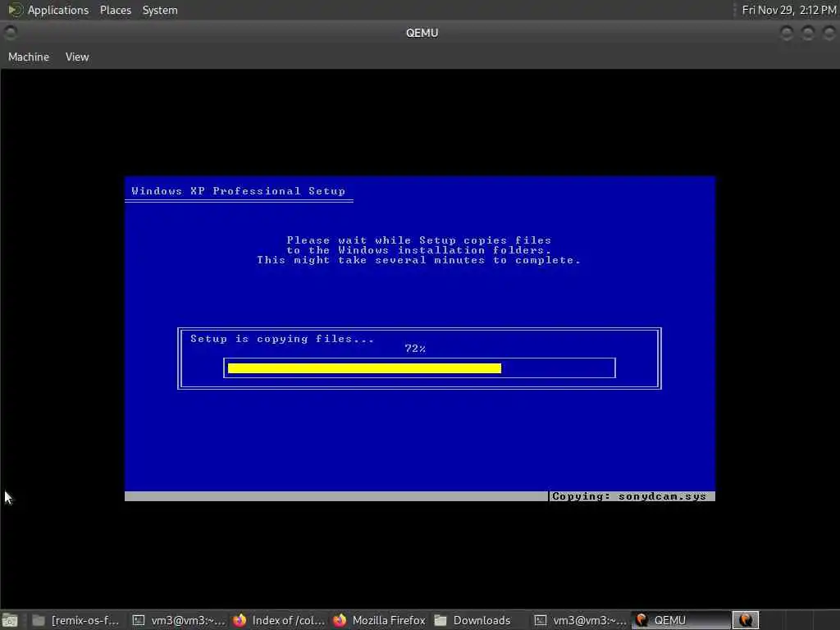Open the Applications menu

[58, 10]
